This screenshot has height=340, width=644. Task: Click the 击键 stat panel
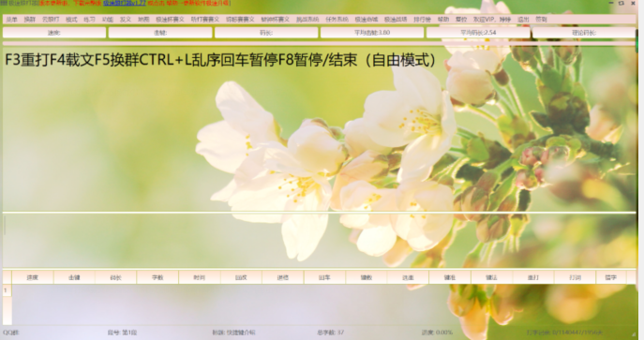160,33
